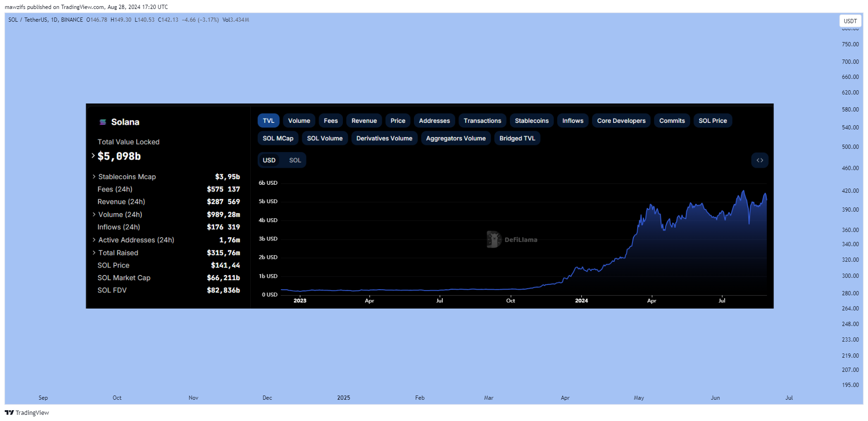Select the Fees tab
The image size is (868, 421).
click(x=331, y=120)
